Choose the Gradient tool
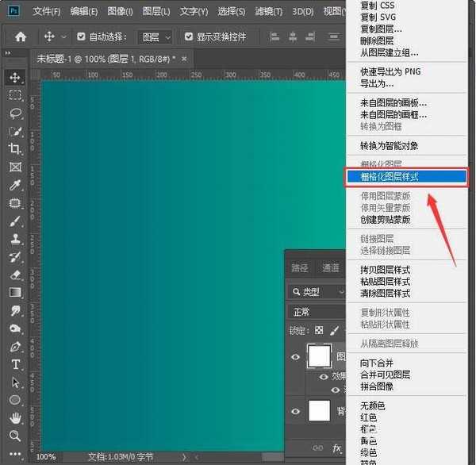Image resolution: width=476 pixels, height=465 pixels. [14, 293]
